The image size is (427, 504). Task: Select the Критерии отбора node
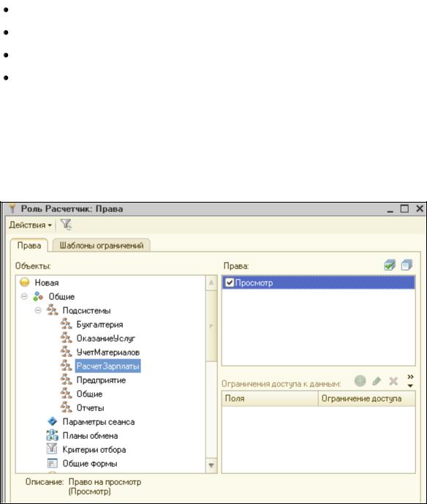(x=94, y=449)
